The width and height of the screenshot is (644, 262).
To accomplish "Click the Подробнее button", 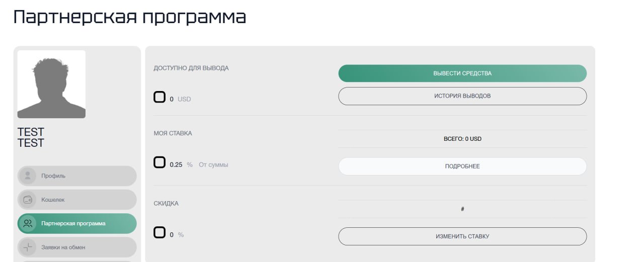I will [462, 166].
